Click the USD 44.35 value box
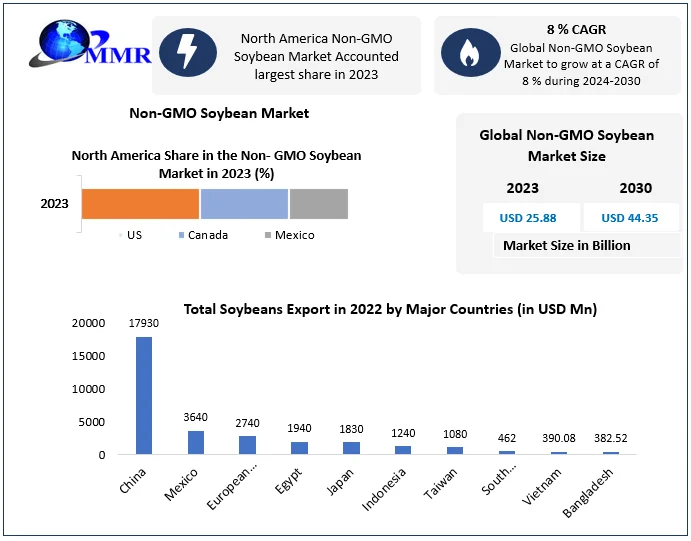This screenshot has width=691, height=541. (628, 217)
